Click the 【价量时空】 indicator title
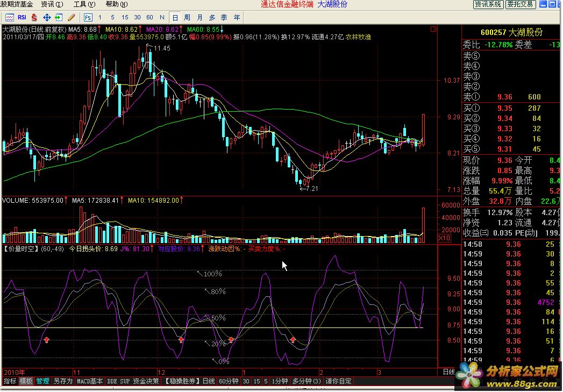The width and height of the screenshot is (563, 392). [20, 249]
